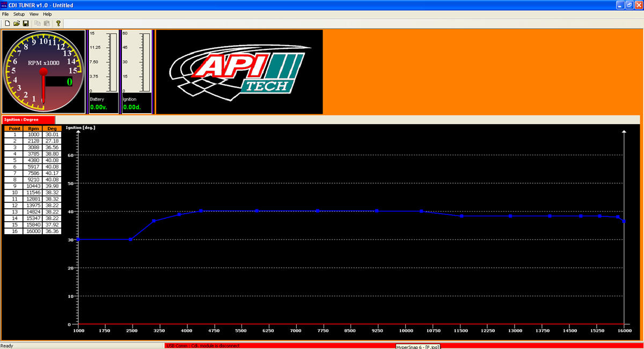Select the Deg cell with value 39.98

coord(52,186)
